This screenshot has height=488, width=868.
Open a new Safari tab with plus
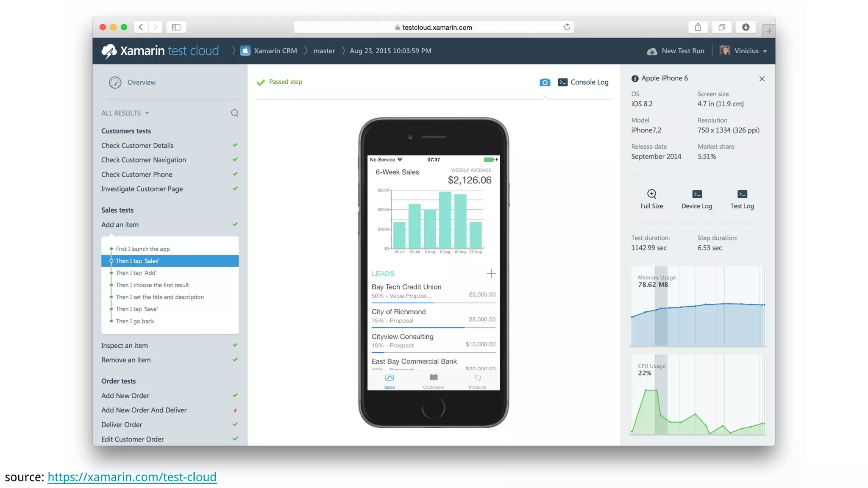pyautogui.click(x=769, y=31)
